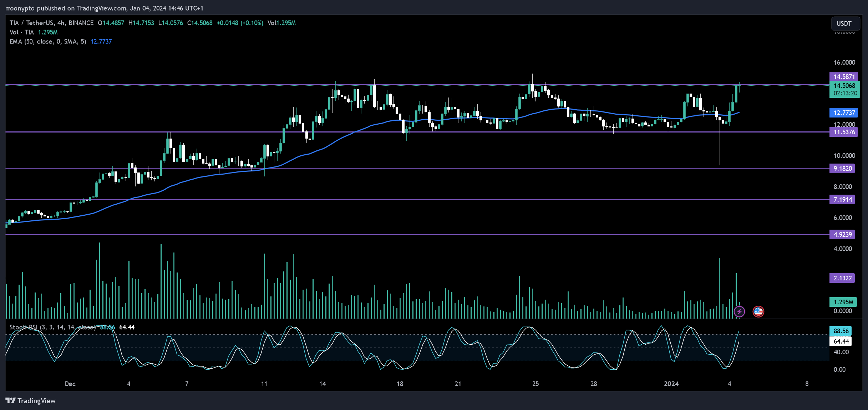Image resolution: width=868 pixels, height=410 pixels.
Task: Click the 14.5871 price level label
Action: coord(844,76)
